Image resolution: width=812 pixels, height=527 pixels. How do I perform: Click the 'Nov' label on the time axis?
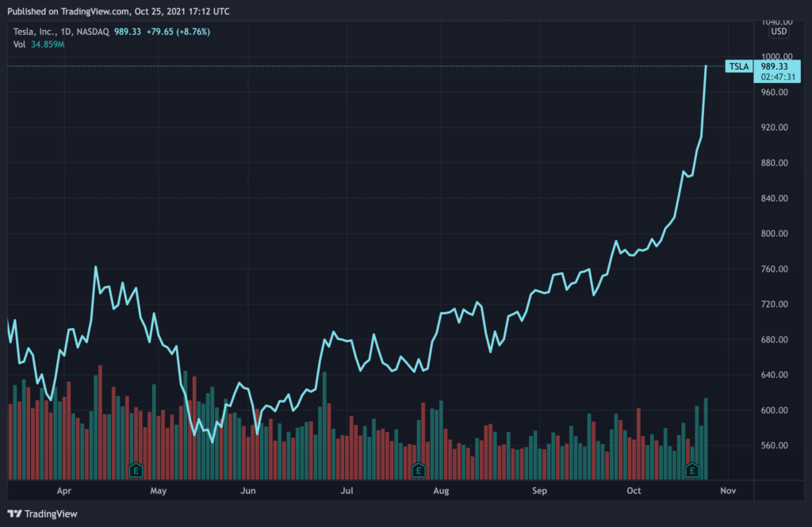728,491
